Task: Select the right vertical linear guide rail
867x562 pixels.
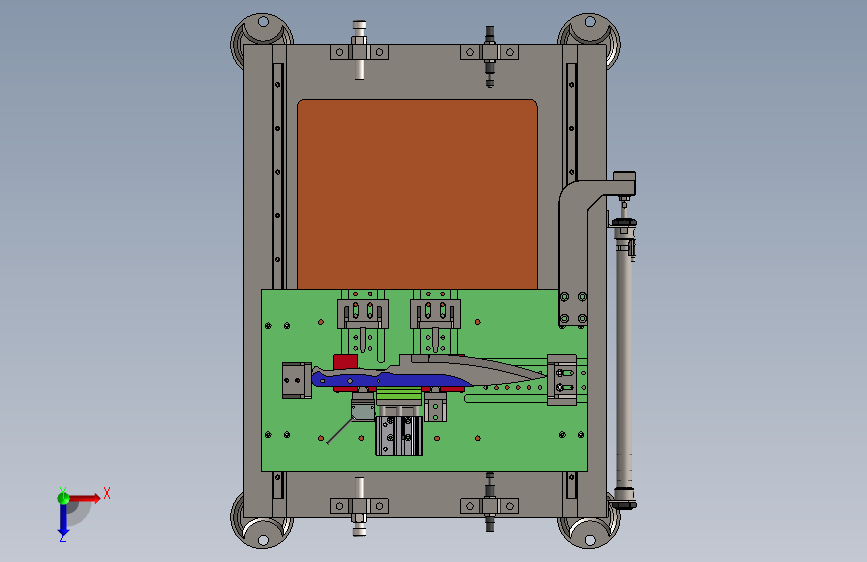Action: click(572, 124)
